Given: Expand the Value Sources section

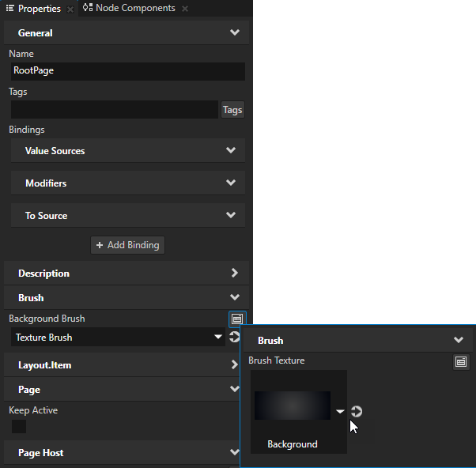Looking at the screenshot, I should [230, 150].
